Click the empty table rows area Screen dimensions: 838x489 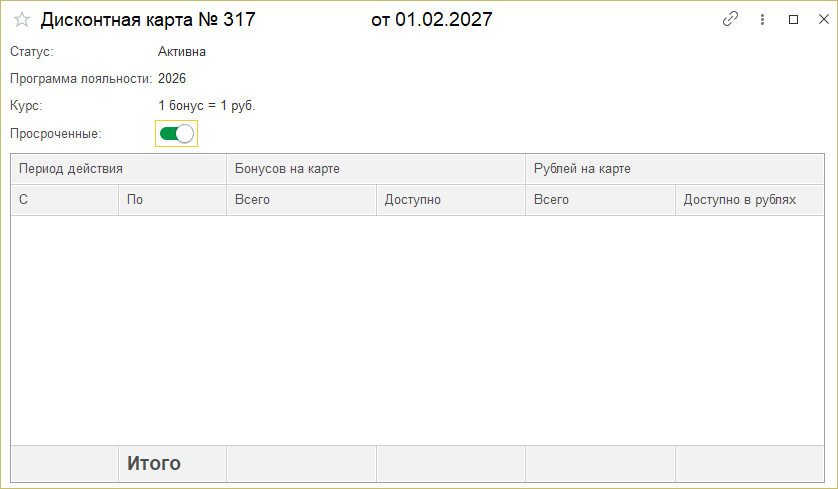(418, 330)
